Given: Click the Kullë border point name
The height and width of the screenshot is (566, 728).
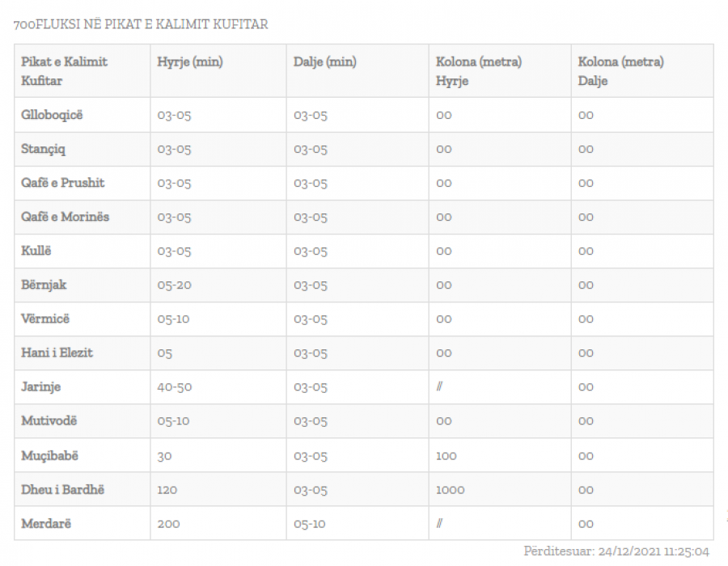Looking at the screenshot, I should click(36, 251).
